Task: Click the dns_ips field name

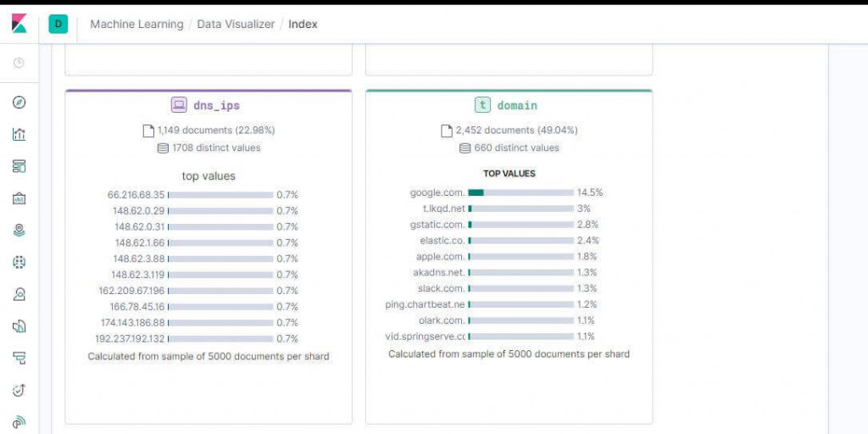Action: coord(216,105)
